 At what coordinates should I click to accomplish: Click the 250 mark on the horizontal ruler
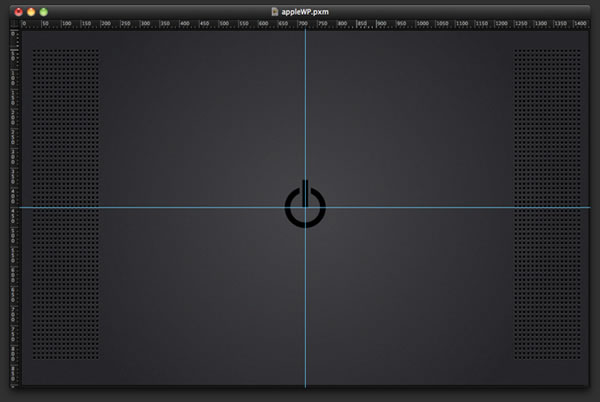coord(125,24)
